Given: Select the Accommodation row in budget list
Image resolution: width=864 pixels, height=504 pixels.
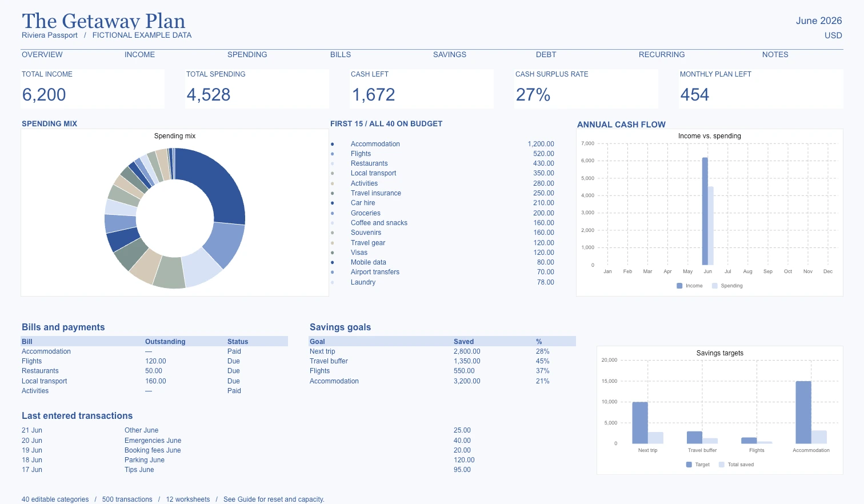Looking at the screenshot, I should (x=442, y=144).
